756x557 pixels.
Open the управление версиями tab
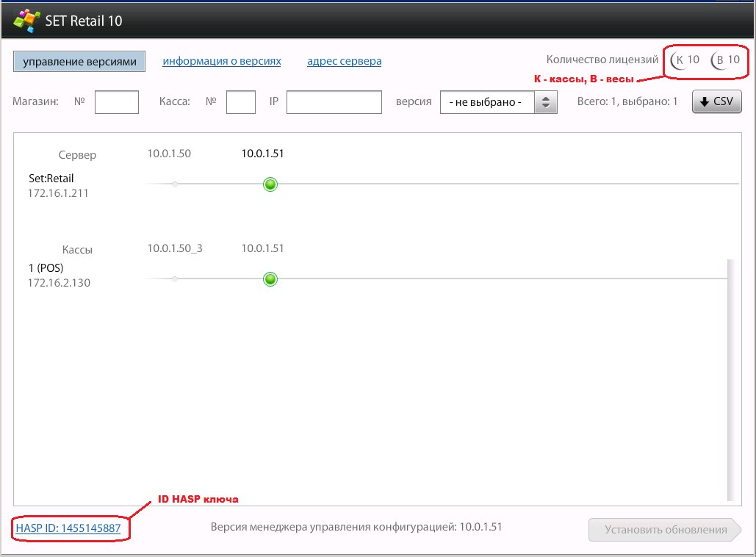(79, 62)
